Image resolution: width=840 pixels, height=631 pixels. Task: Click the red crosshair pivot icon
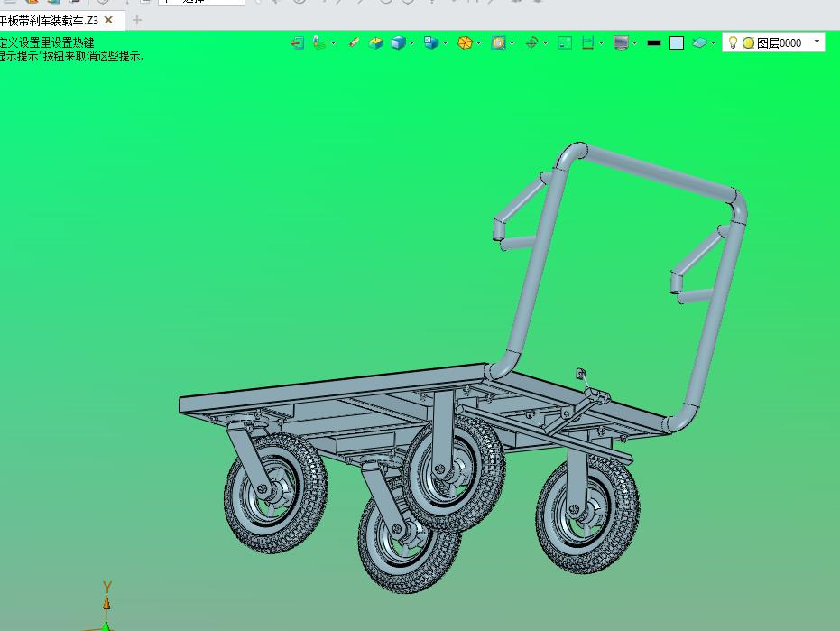[x=532, y=43]
